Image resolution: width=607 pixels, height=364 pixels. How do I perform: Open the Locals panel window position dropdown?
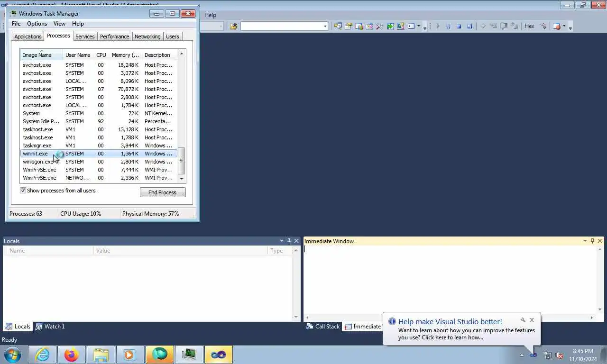(281, 241)
